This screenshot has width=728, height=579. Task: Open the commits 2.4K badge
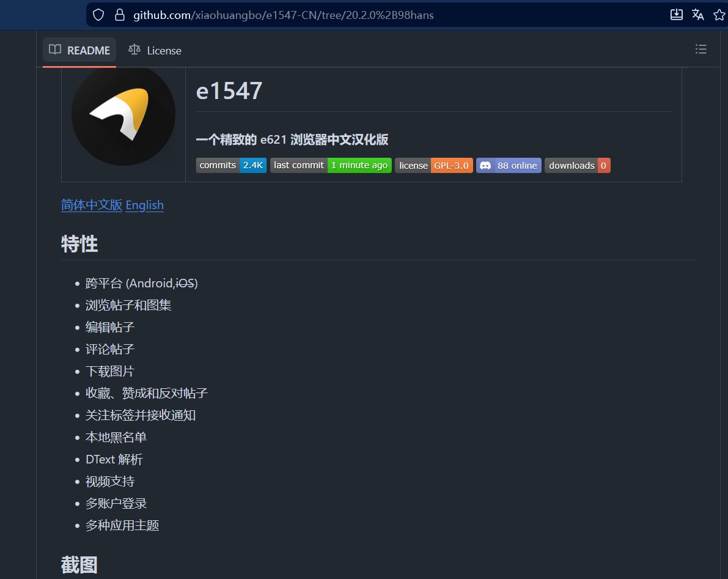(x=231, y=165)
